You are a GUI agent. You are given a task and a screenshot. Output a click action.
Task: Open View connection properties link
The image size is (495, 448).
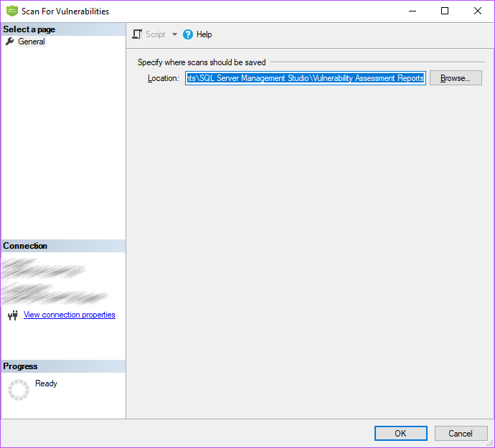pos(70,315)
